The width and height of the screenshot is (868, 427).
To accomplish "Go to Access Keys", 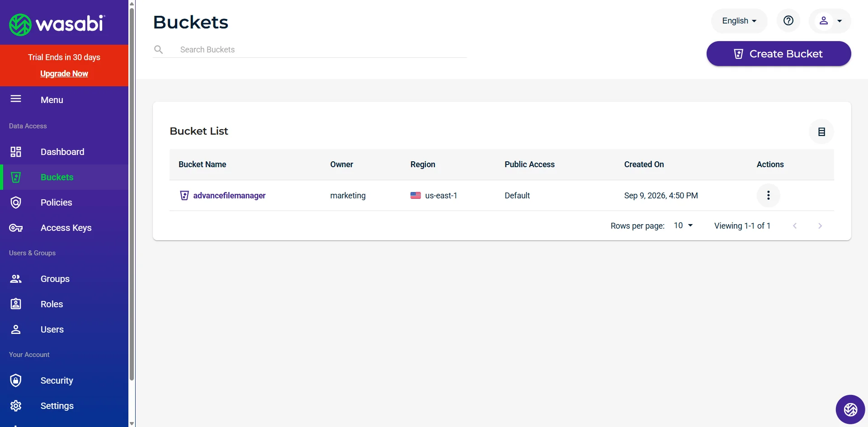I will tap(64, 228).
